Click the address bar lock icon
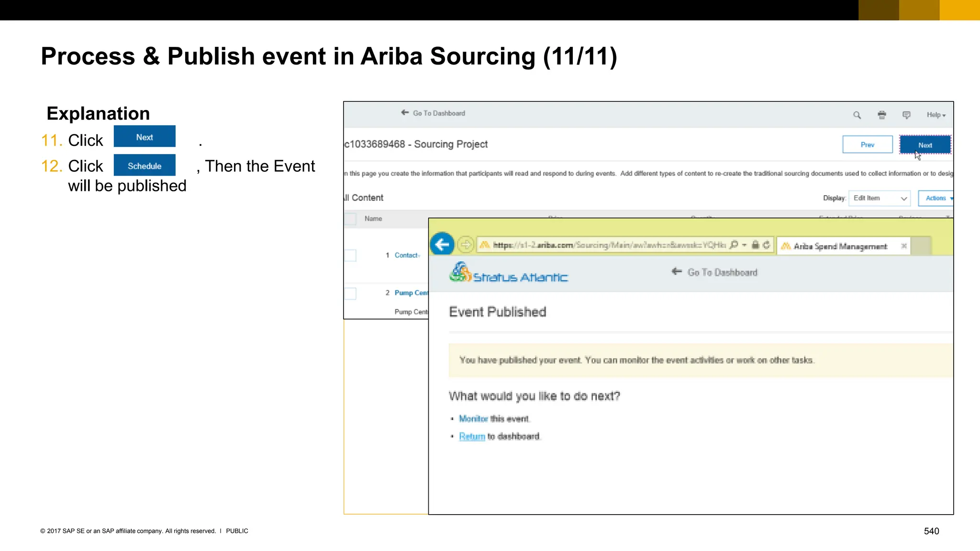This screenshot has width=980, height=551. pyautogui.click(x=755, y=245)
